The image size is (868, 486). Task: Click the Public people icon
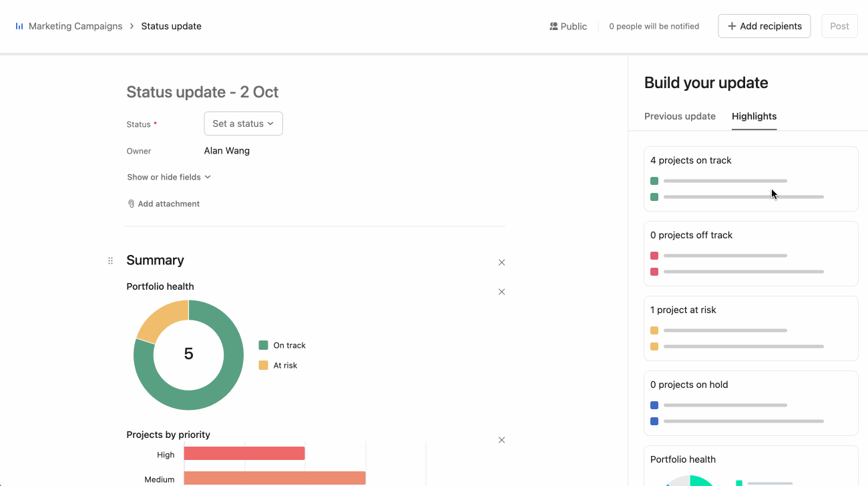pyautogui.click(x=554, y=27)
